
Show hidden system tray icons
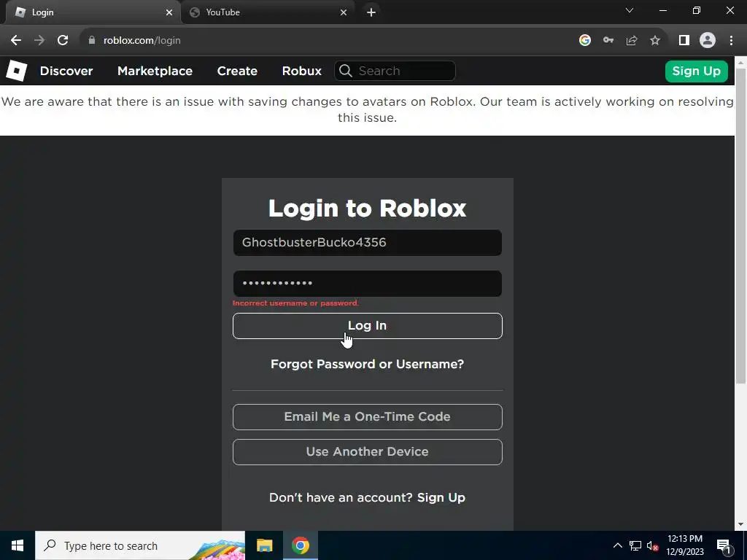coord(617,545)
